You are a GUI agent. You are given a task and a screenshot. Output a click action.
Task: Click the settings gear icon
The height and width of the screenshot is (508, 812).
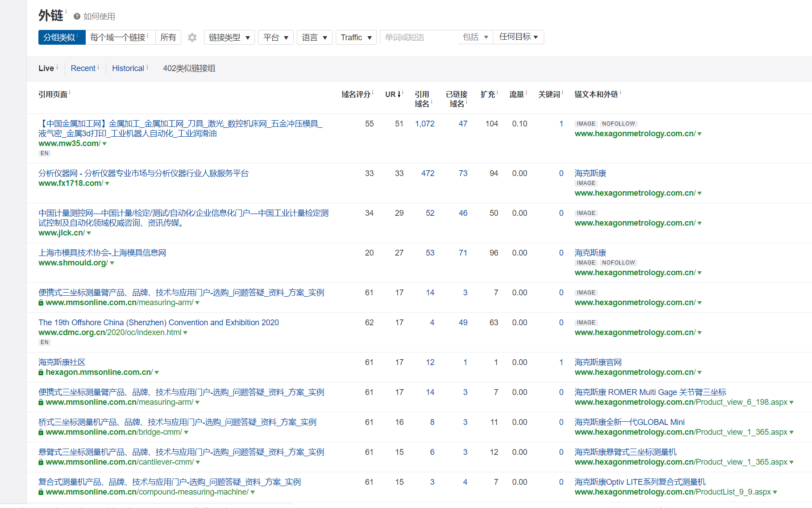point(192,38)
